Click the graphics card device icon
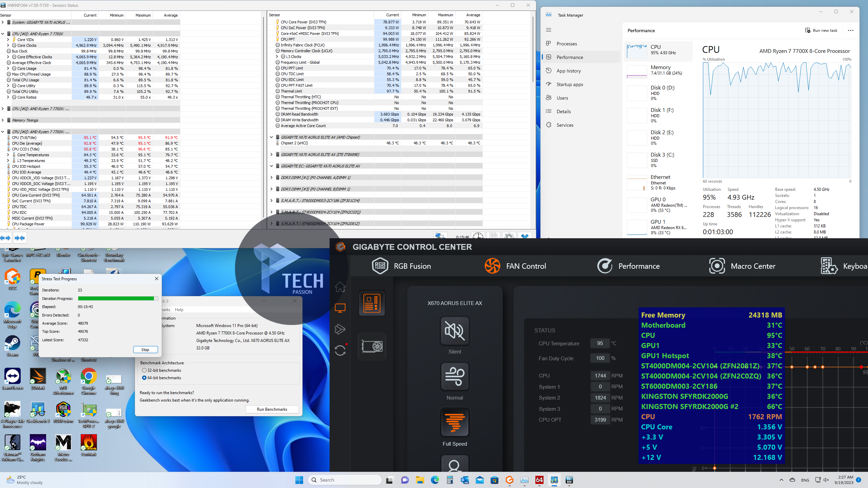Image resolution: width=868 pixels, height=488 pixels. coord(372,346)
